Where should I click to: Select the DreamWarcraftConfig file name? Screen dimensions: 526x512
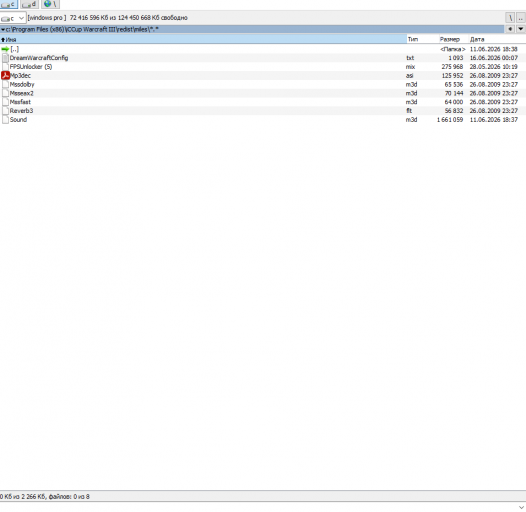pyautogui.click(x=39, y=58)
